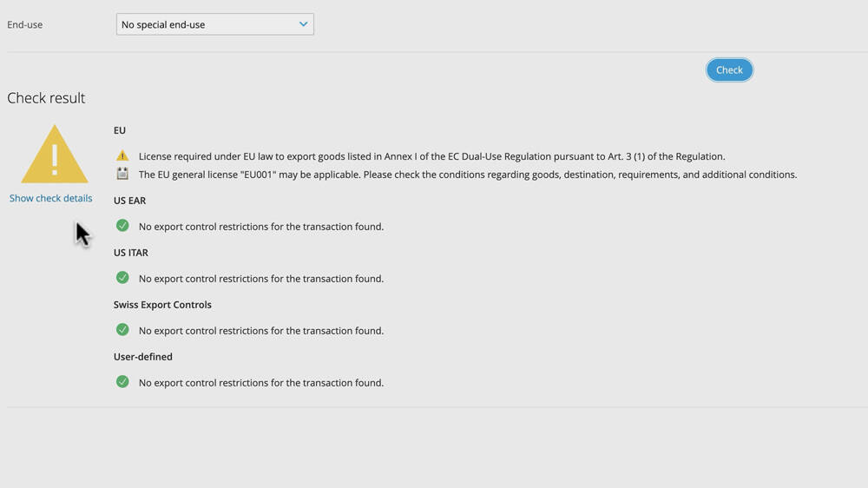Click the US EAR section heading
868x488 pixels.
(129, 201)
